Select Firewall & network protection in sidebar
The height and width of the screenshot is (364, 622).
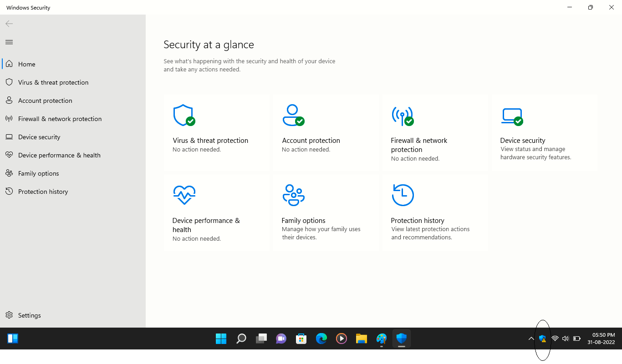pos(73,119)
